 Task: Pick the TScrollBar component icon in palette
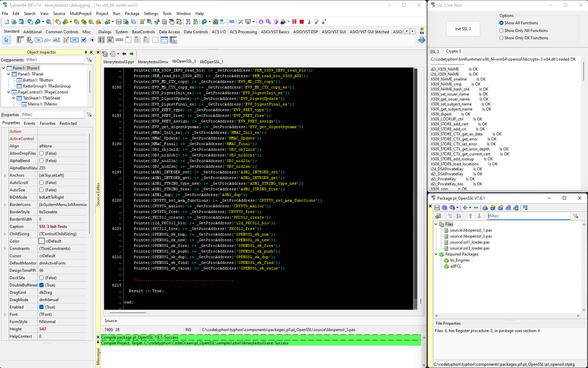point(119,40)
